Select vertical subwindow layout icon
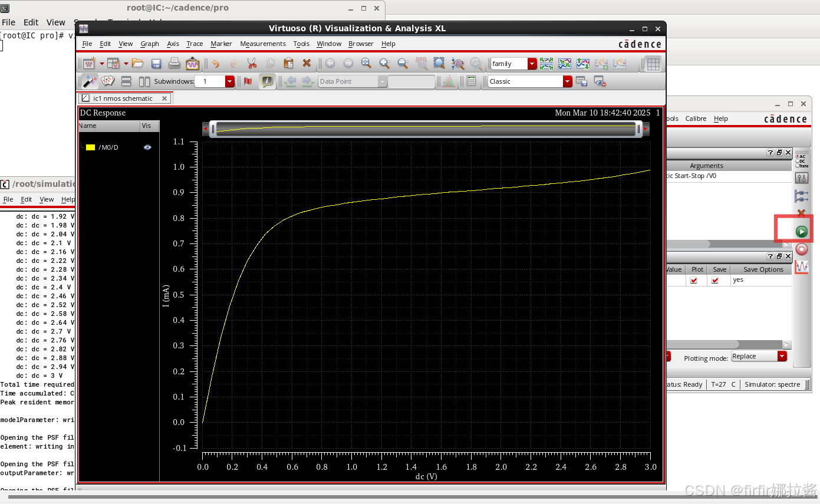The image size is (820, 504). click(144, 81)
